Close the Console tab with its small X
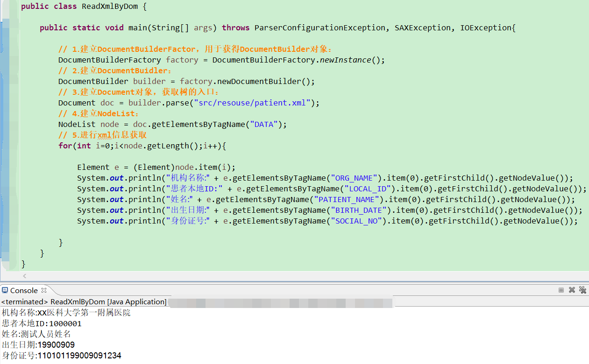Viewport: 589px width, 364px height. tap(44, 290)
